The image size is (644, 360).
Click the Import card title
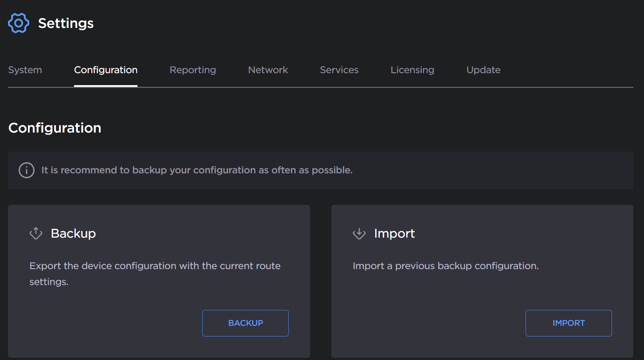click(394, 233)
